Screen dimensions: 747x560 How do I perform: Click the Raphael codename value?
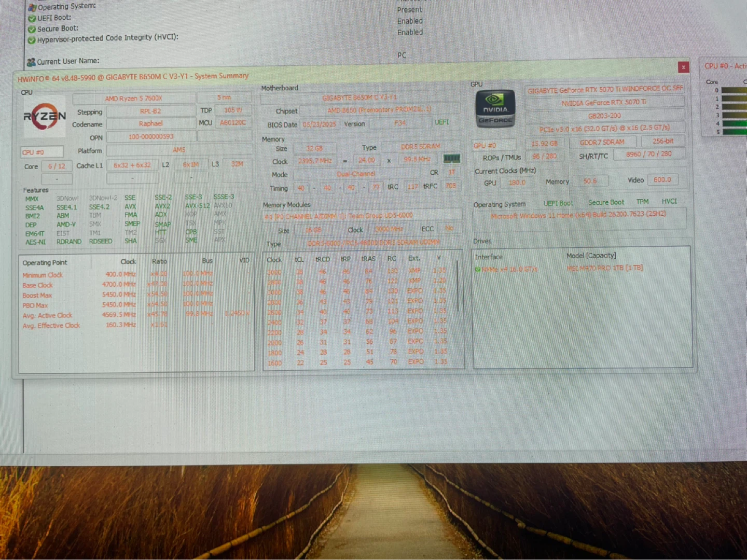(x=150, y=124)
